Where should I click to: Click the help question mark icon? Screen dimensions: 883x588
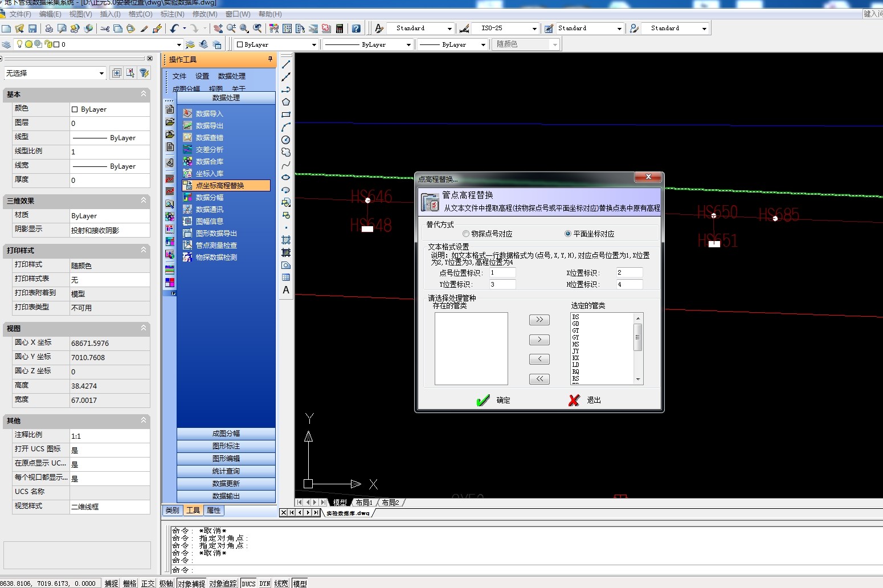[x=356, y=28]
